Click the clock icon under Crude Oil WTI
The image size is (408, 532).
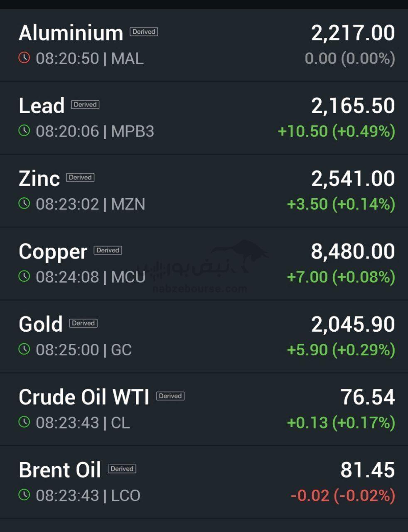coord(25,422)
